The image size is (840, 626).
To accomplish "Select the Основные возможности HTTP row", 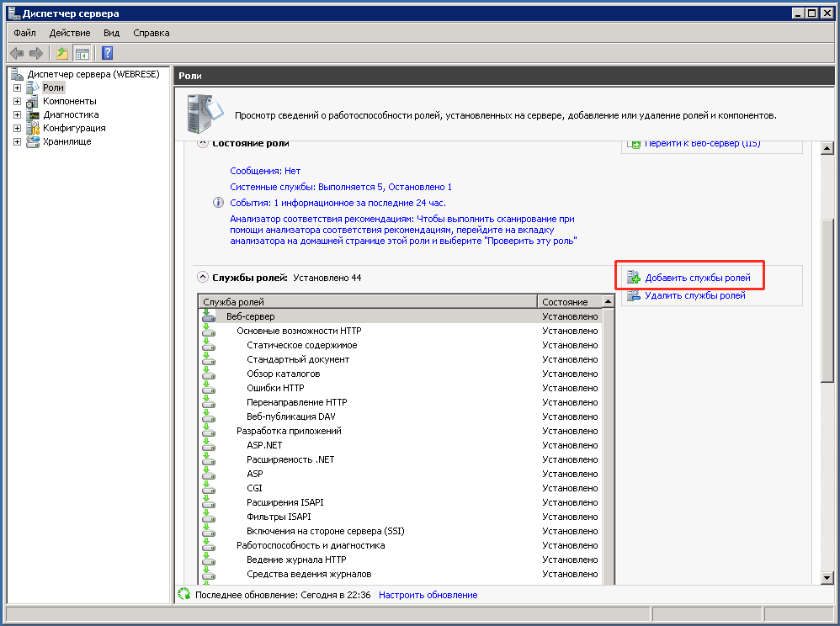I will coord(401,331).
